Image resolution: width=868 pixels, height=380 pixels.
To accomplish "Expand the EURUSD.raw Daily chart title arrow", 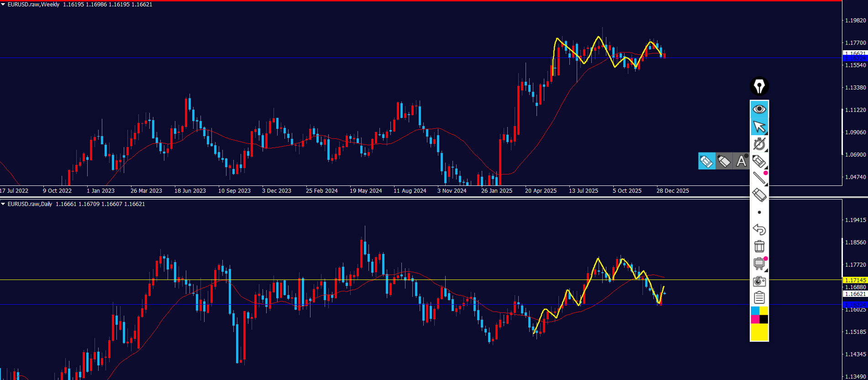I will pos(3,204).
